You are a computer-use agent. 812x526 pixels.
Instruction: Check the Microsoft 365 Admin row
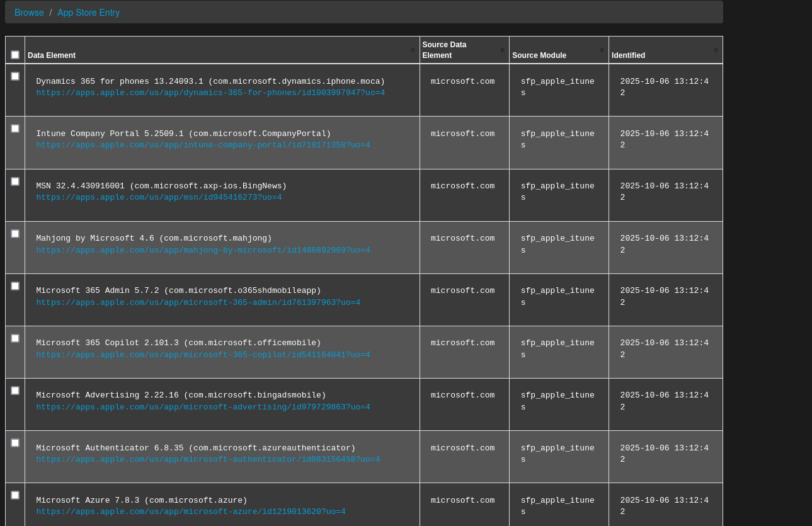tap(15, 286)
